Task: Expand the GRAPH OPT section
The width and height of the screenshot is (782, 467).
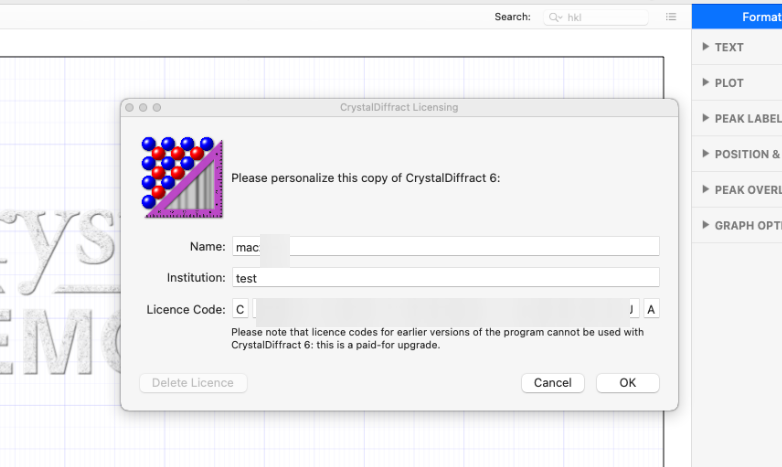Action: (705, 225)
